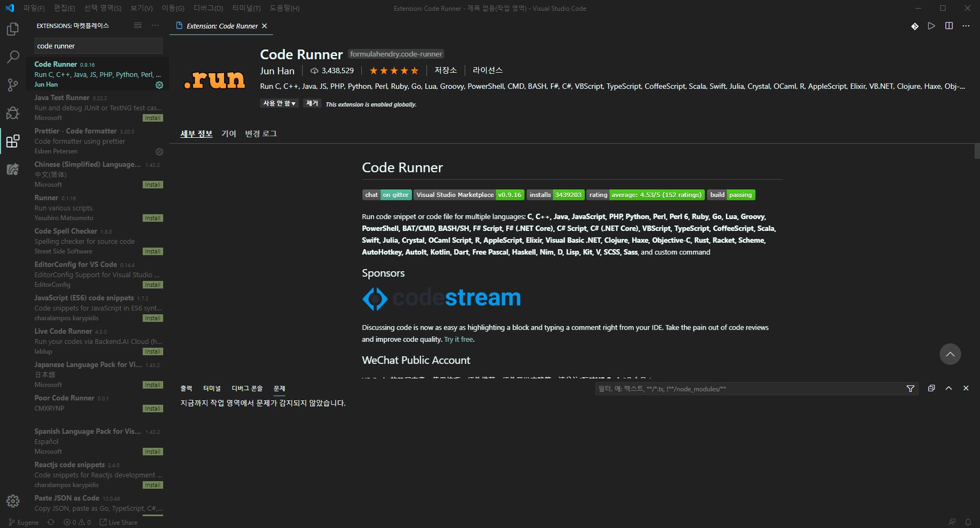Select the Problems panel tab
Screen dimensions: 980x528
(279, 388)
